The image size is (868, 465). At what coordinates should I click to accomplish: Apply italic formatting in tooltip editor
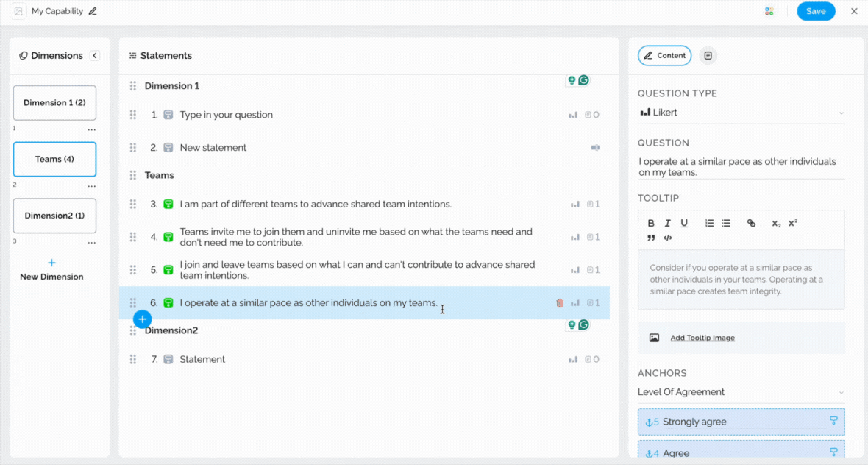point(667,224)
